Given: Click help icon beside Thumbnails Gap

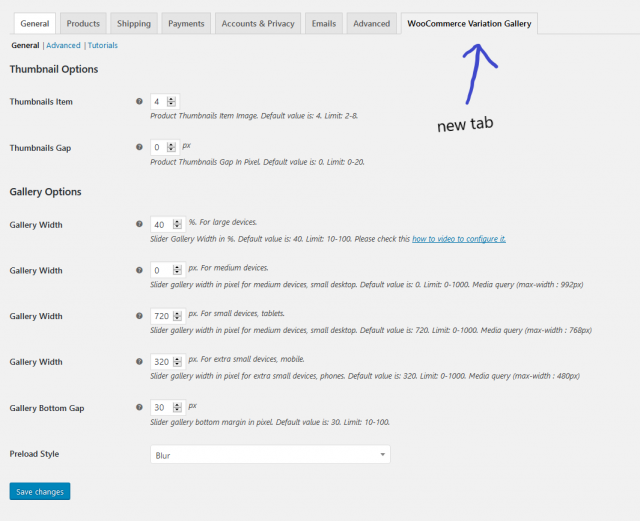Looking at the screenshot, I should (139, 148).
